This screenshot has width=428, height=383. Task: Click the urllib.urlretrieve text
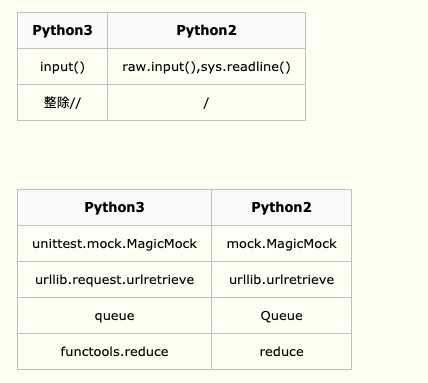tap(281, 280)
